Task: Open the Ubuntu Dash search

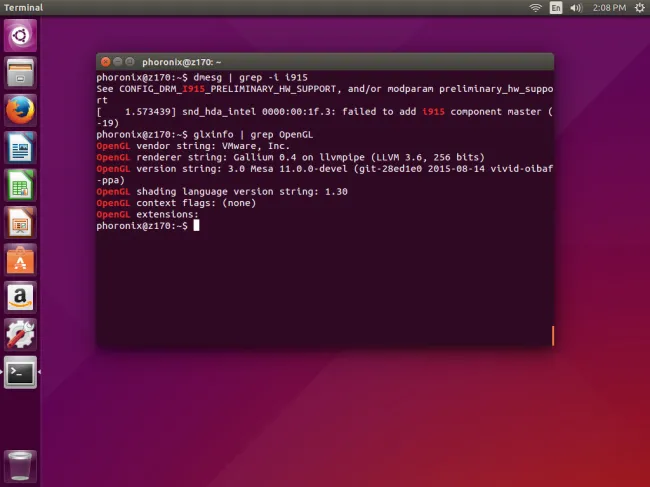Action: point(20,36)
